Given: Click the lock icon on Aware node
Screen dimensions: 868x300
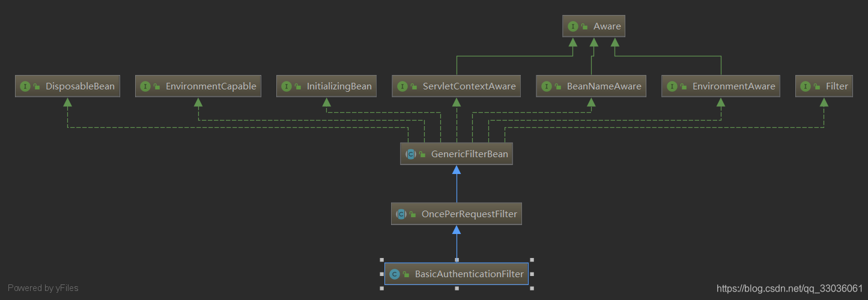Looking at the screenshot, I should pyautogui.click(x=584, y=26).
